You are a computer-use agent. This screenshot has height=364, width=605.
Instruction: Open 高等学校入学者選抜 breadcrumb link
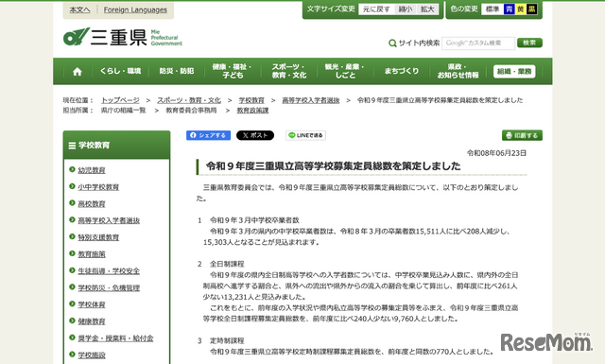(x=311, y=100)
